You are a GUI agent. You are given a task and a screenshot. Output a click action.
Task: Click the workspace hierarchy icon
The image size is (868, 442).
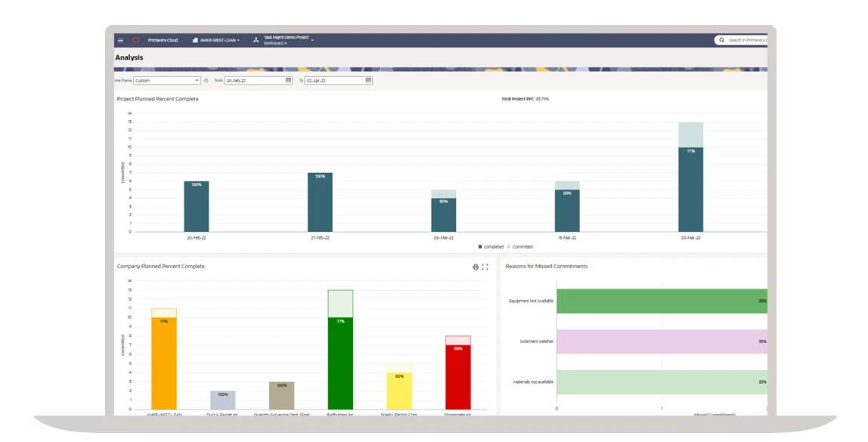[256, 40]
